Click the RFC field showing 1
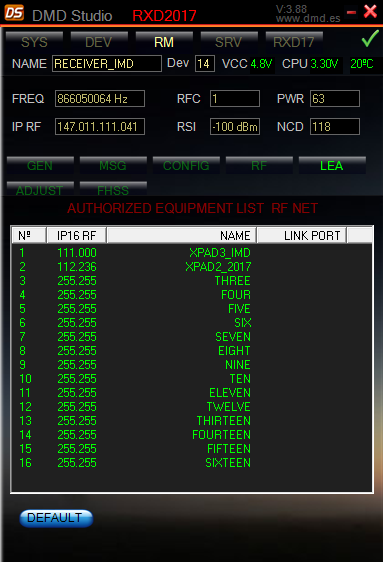The height and width of the screenshot is (562, 383). (x=235, y=99)
